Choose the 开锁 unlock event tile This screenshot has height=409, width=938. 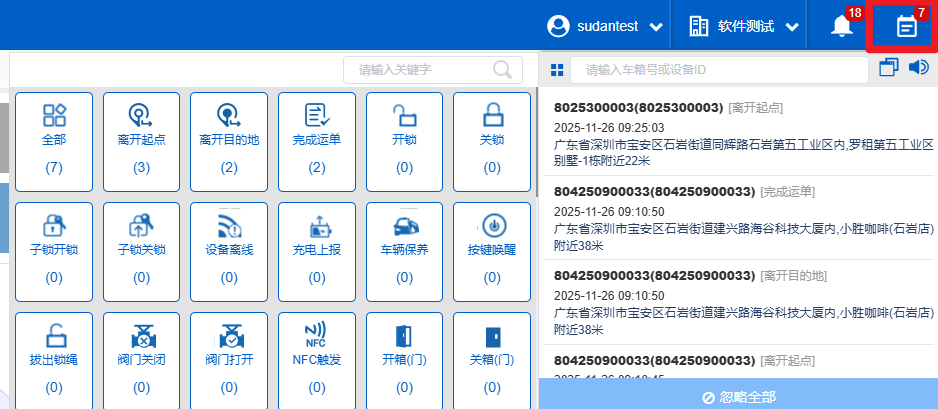click(404, 138)
